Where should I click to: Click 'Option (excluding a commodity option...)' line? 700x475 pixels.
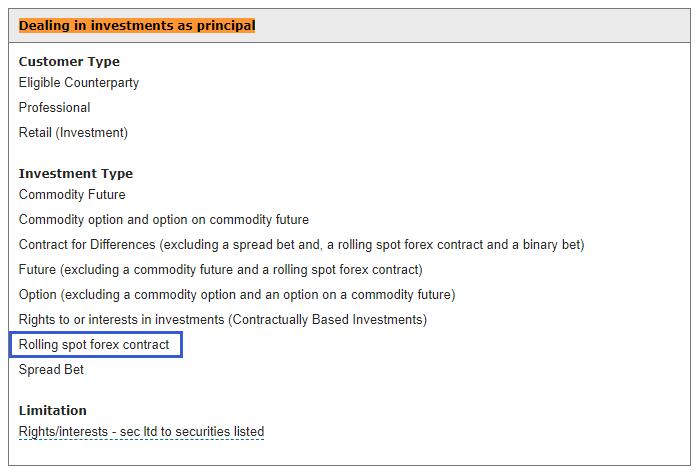237,295
